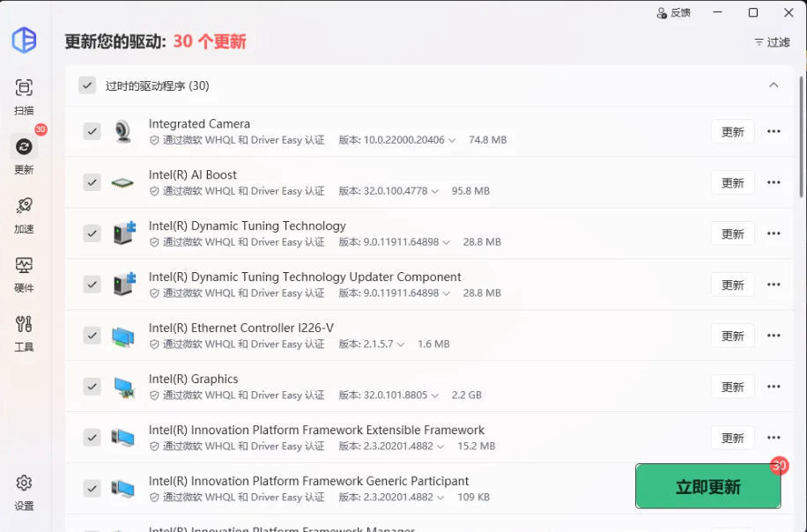
Task: Update the Intel(R) AI Boost driver
Action: tap(733, 182)
